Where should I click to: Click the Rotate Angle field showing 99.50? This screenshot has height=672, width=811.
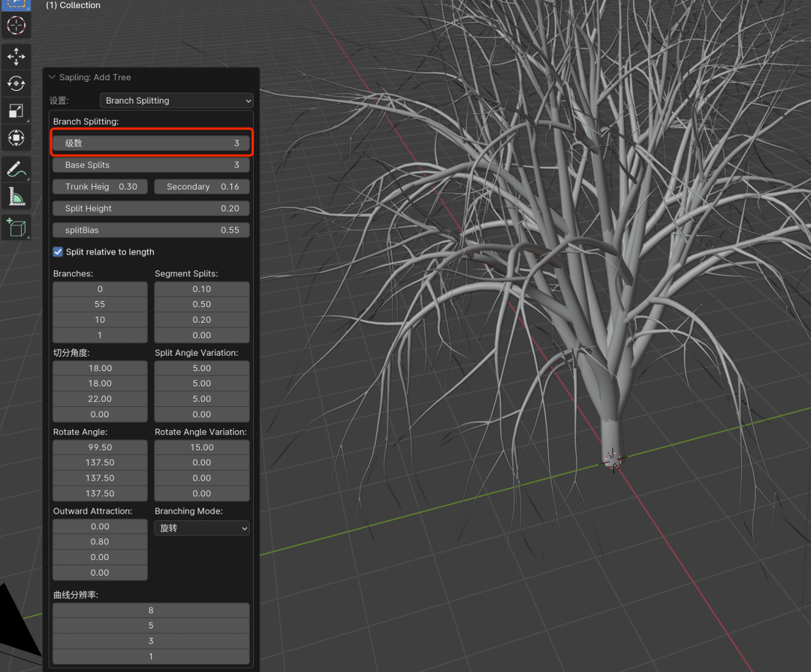pos(100,447)
